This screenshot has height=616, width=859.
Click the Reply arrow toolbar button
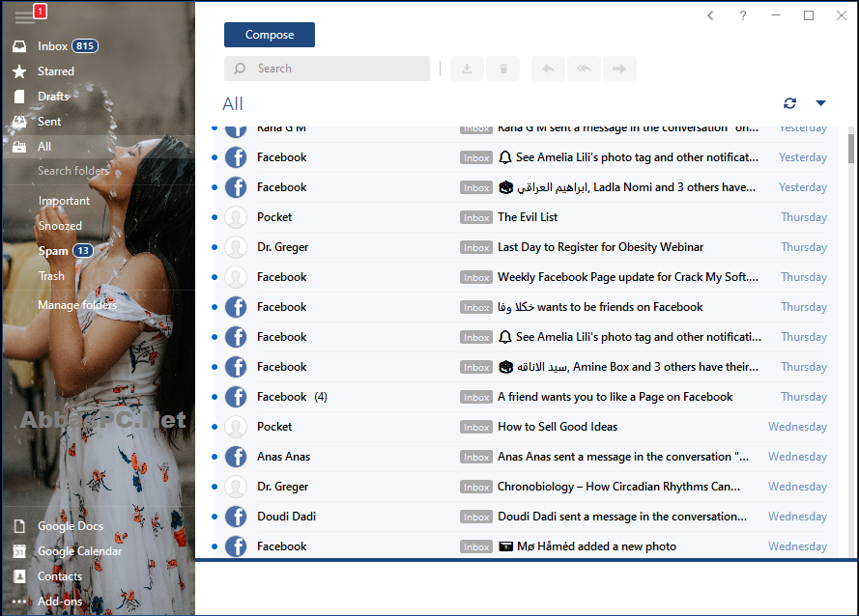[548, 69]
